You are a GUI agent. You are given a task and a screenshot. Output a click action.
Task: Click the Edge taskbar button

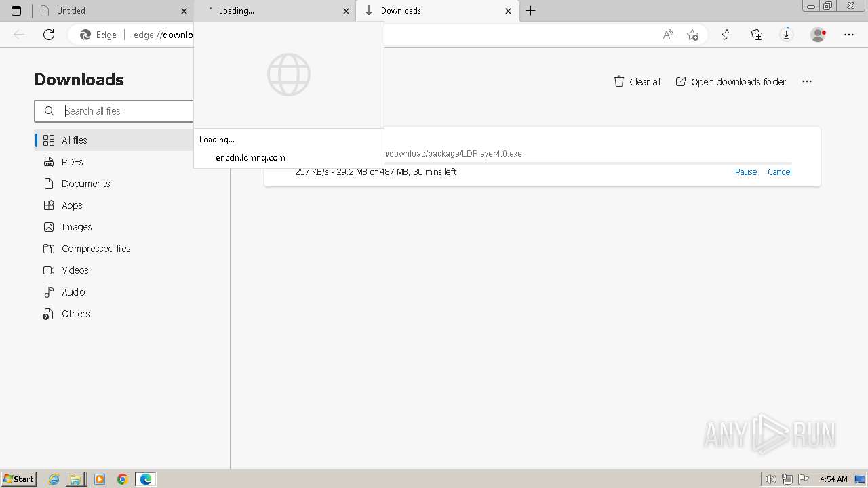coord(146,479)
